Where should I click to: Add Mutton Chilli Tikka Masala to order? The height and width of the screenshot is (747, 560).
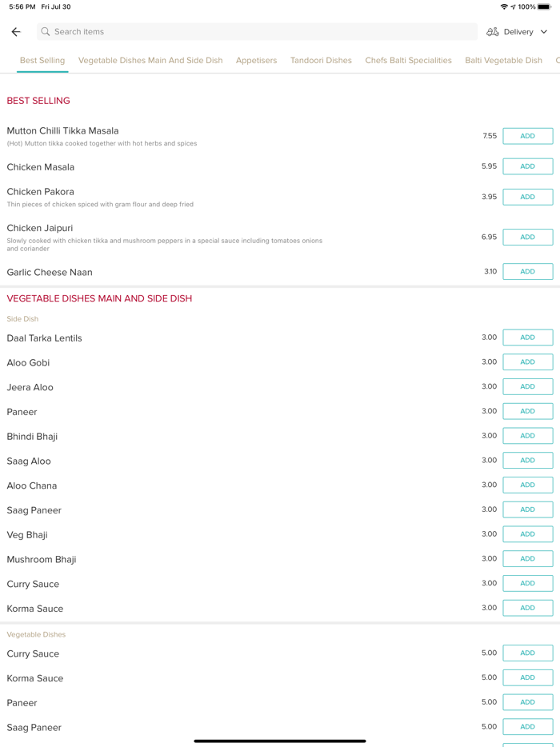coord(527,136)
